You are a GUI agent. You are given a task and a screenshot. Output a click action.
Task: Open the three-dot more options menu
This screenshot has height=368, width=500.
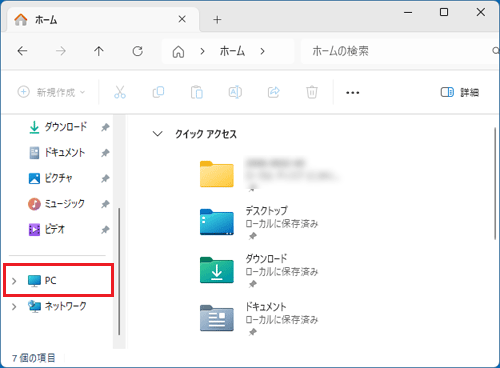point(352,93)
